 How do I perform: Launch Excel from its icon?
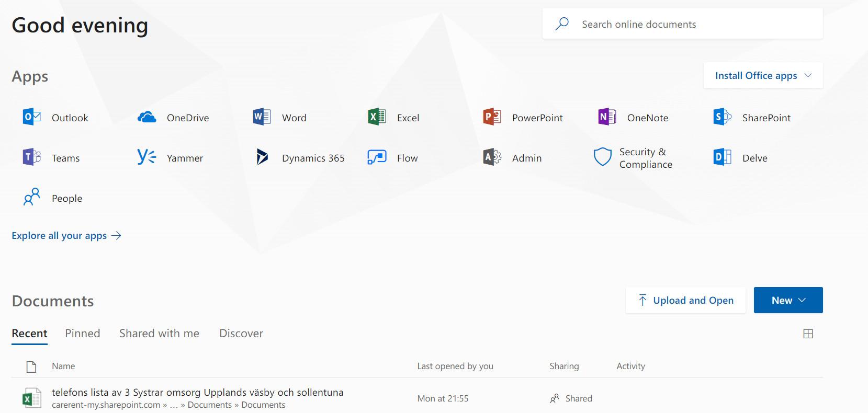(377, 117)
